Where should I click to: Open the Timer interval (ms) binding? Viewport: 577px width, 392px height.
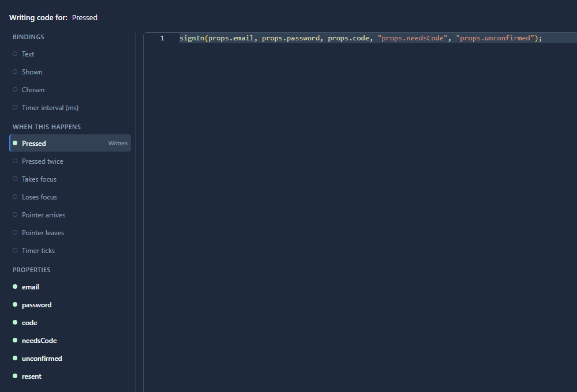point(70,108)
